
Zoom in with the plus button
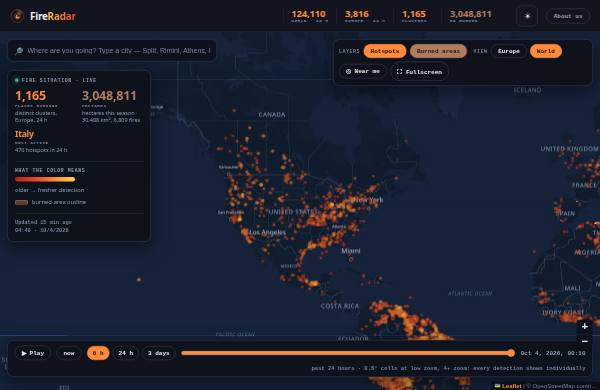click(x=585, y=326)
